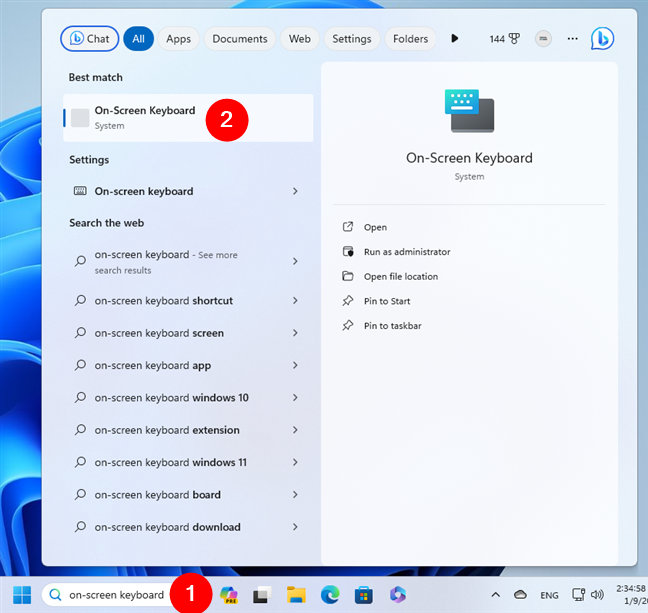Open OneDrive cloud tray icon
The width and height of the screenshot is (648, 613).
click(520, 595)
